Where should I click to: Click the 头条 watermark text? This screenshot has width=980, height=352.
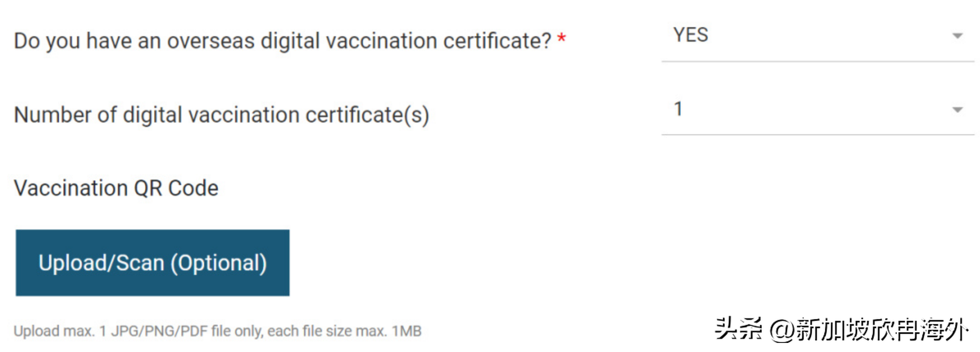coord(739,329)
